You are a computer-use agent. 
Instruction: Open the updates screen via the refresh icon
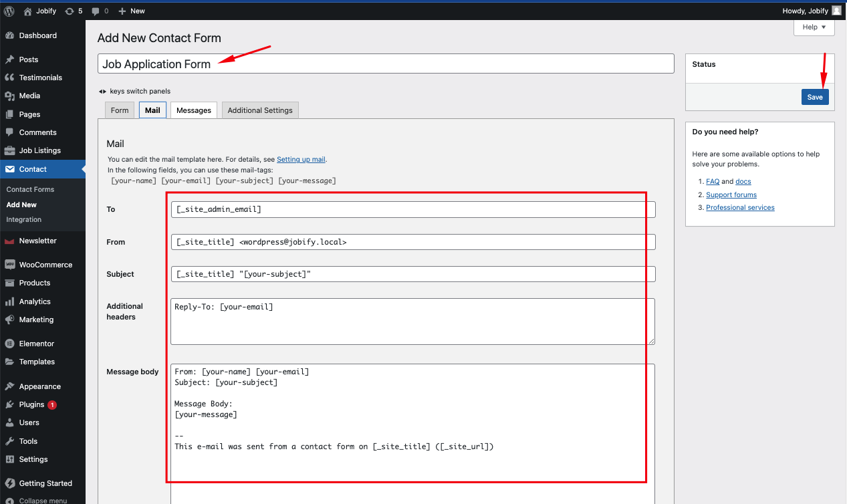pos(70,11)
